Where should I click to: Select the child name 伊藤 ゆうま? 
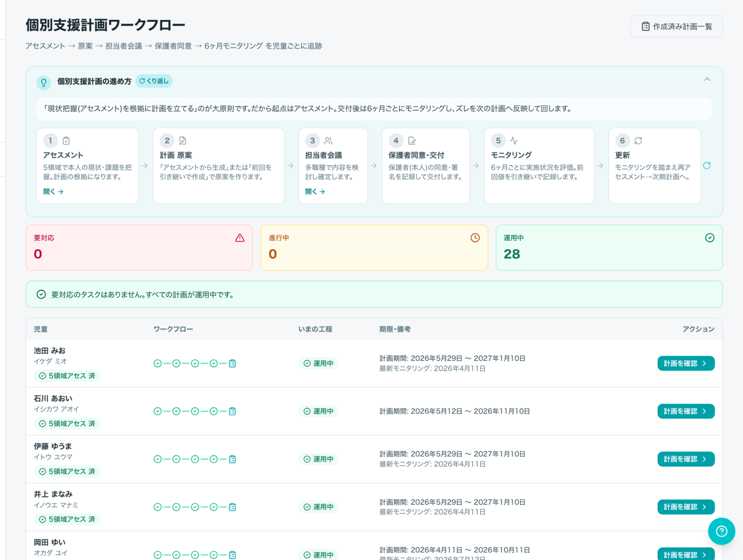pos(53,446)
